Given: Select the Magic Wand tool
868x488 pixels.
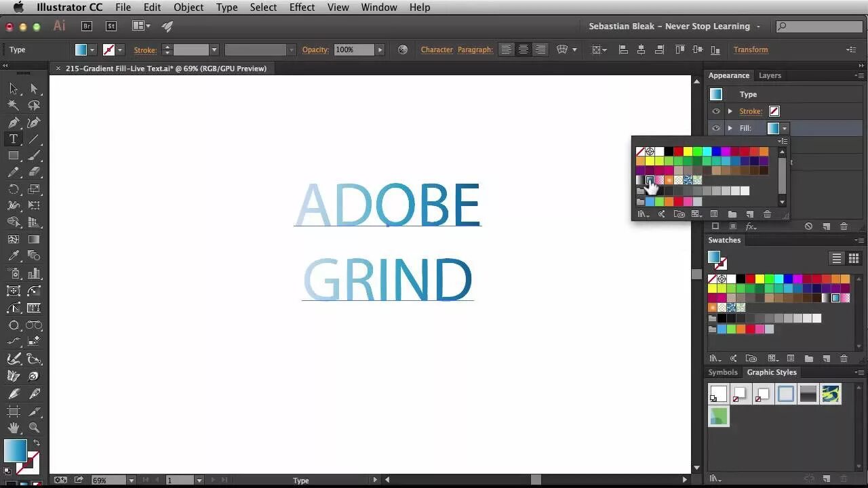Looking at the screenshot, I should coord(14,106).
